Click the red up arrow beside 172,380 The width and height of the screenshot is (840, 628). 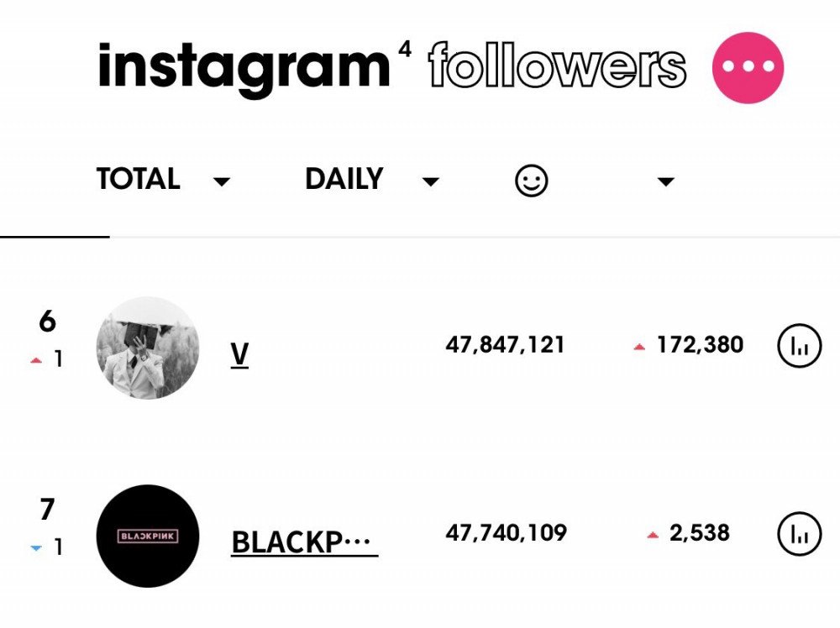point(639,347)
